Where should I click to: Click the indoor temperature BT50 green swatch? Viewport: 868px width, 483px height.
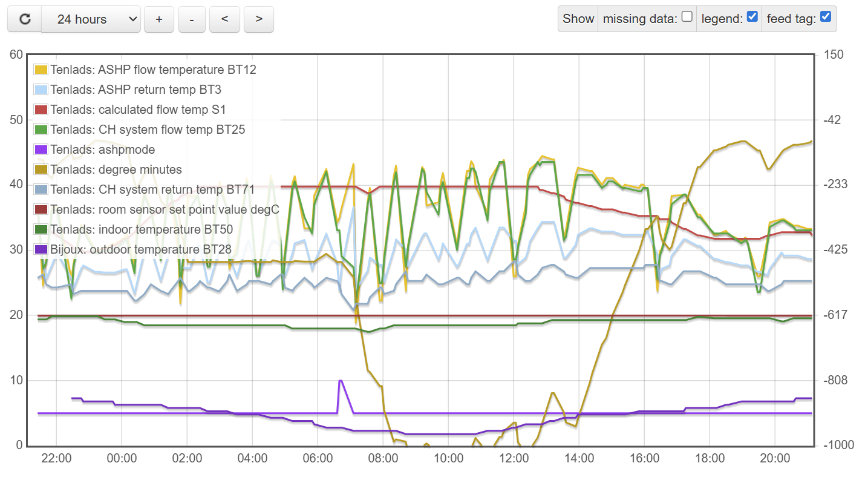(x=41, y=229)
